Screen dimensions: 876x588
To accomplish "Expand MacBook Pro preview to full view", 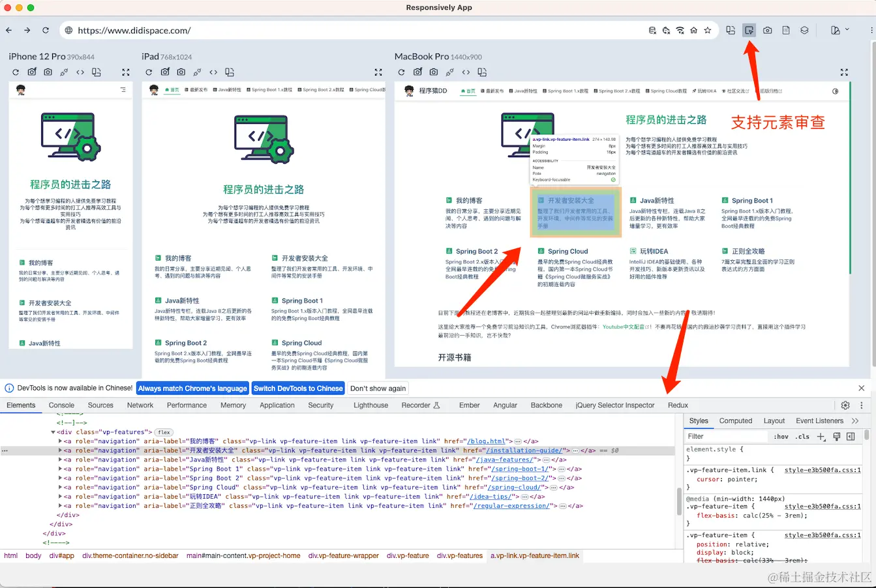I will pos(844,72).
